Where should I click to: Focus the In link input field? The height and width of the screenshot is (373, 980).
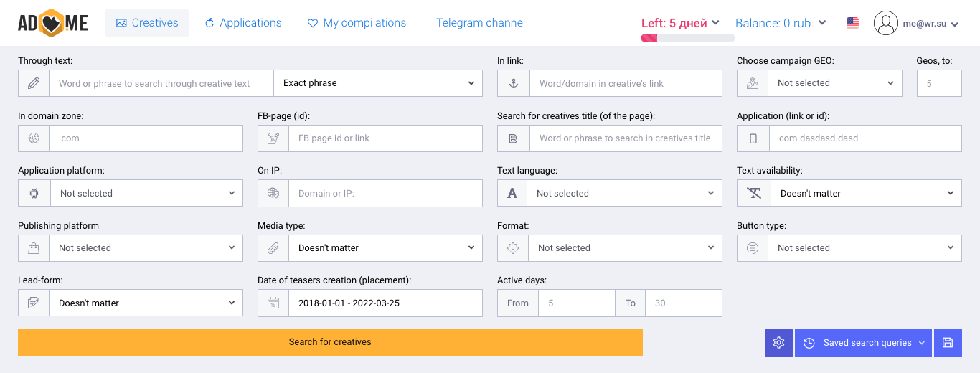(626, 83)
